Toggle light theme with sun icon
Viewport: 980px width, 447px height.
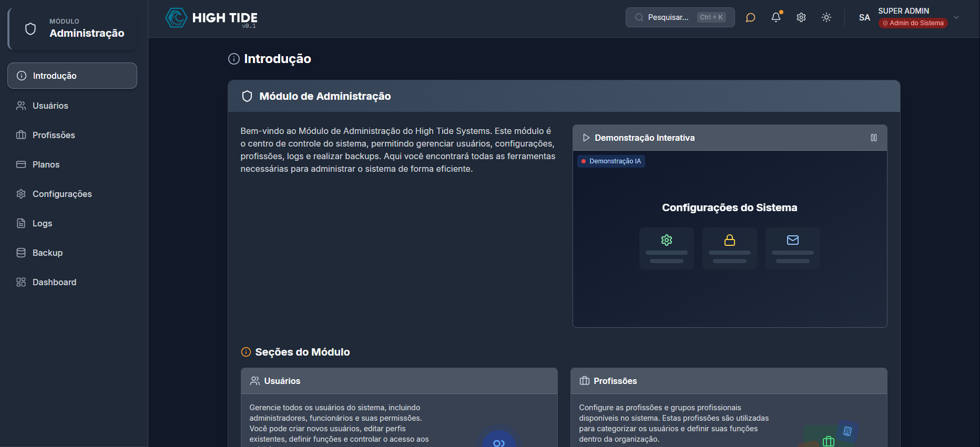826,17
